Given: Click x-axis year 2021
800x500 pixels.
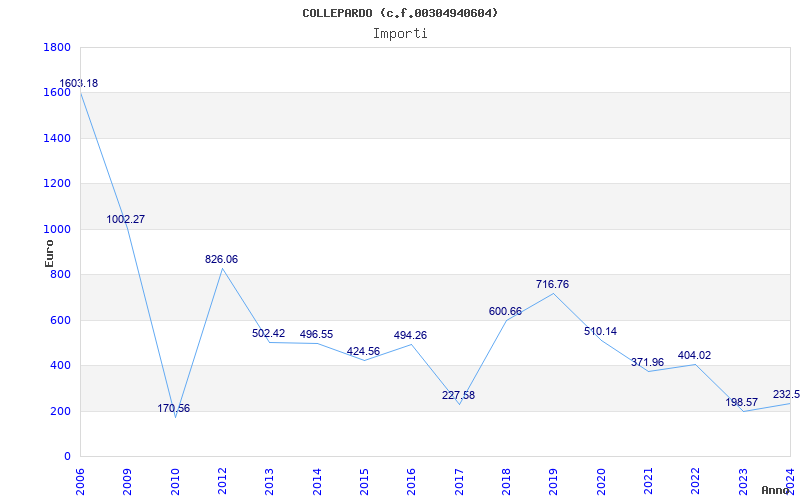Looking at the screenshot, I should (648, 481).
